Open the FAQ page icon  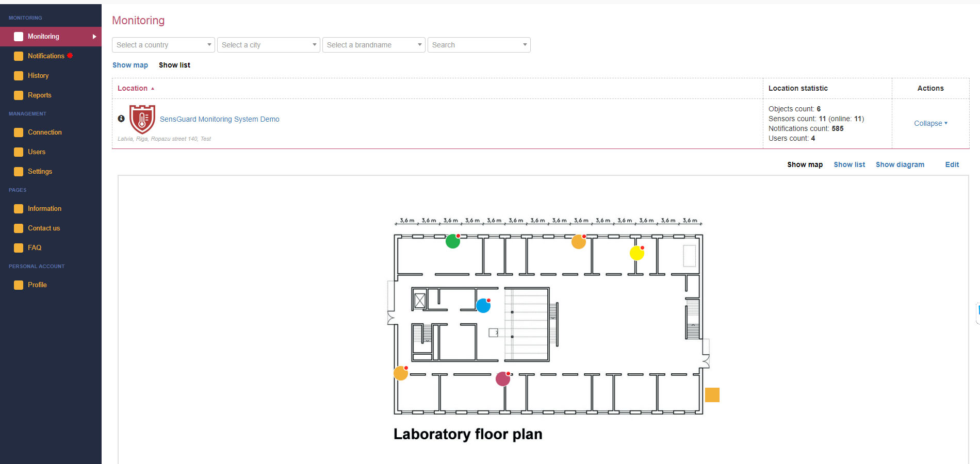coord(19,247)
